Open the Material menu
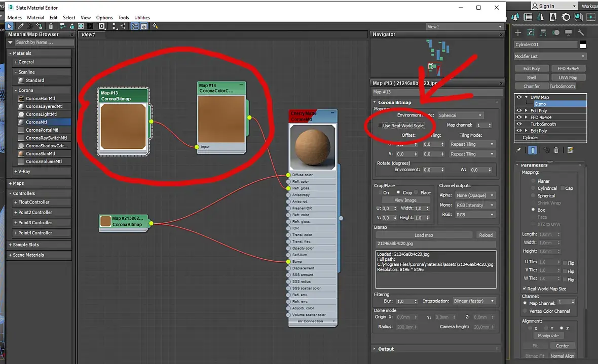Viewport: 598px width, 364px height. 35,18
